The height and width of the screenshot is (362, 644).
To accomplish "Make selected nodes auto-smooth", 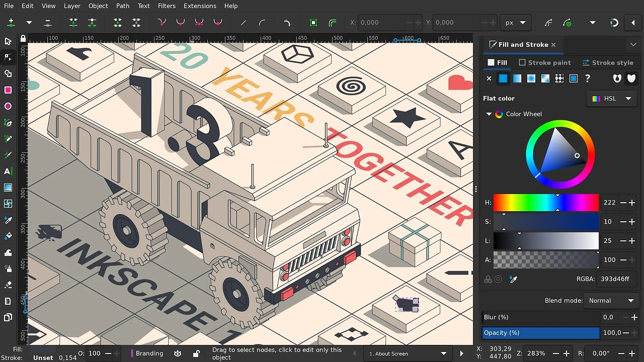I will pyautogui.click(x=217, y=23).
